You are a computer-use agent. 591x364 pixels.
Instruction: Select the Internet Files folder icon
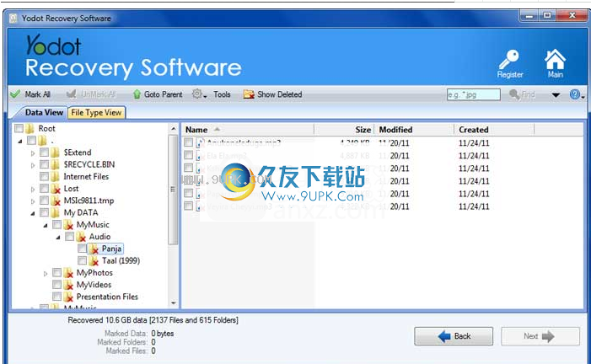56,177
